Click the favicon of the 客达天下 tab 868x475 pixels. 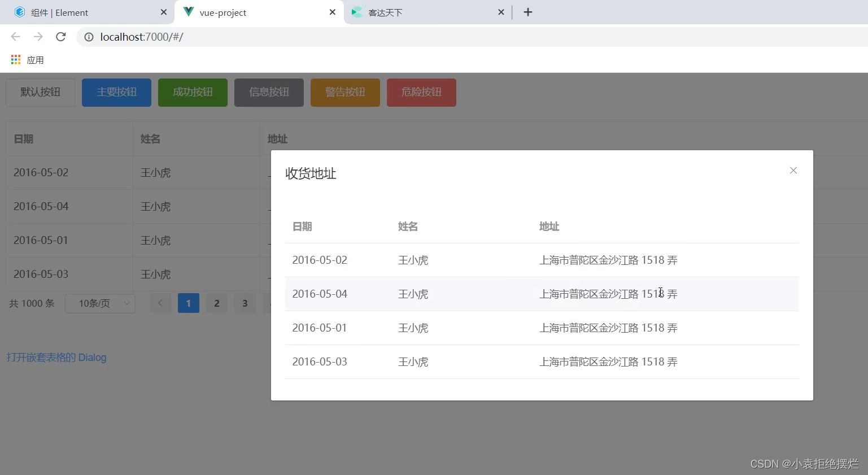coord(356,12)
